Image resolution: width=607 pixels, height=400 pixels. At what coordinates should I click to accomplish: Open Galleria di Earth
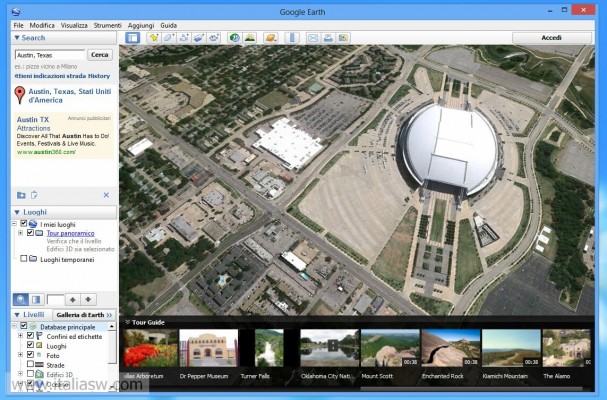pos(84,315)
